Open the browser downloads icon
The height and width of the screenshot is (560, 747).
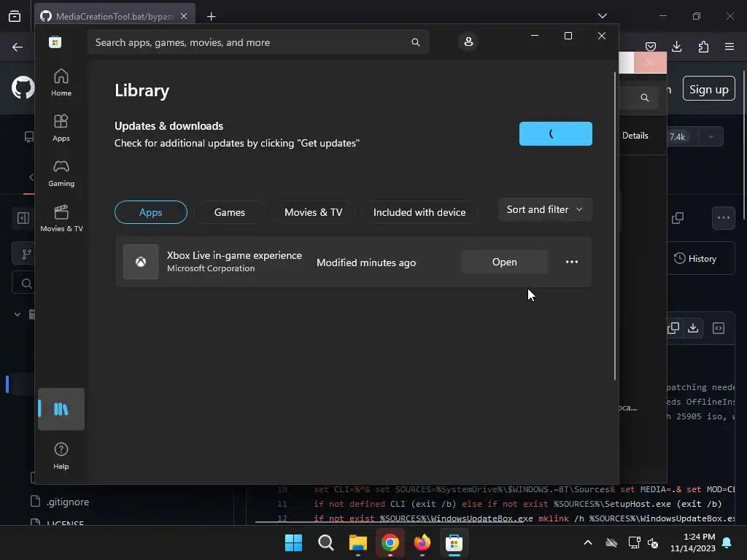(677, 47)
